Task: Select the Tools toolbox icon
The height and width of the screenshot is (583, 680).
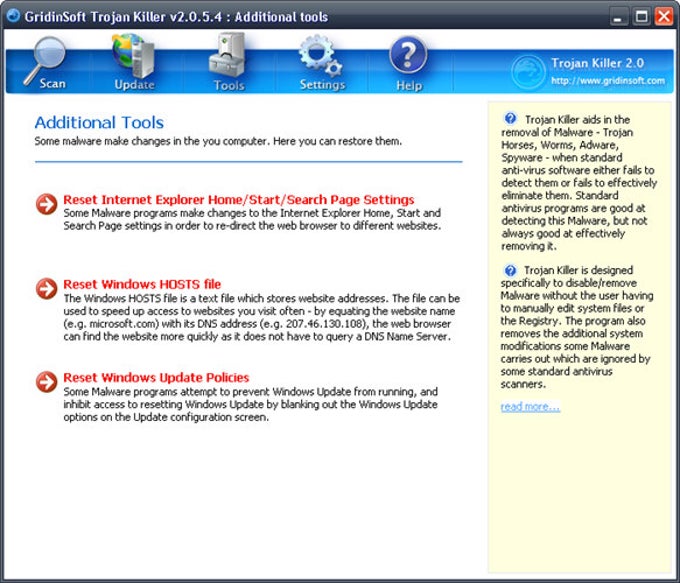Action: click(x=226, y=56)
